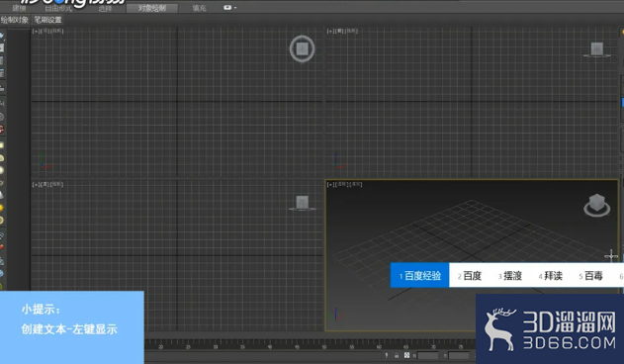Open the shading label menu in top viewport
The image size is (624, 364).
coord(57,31)
